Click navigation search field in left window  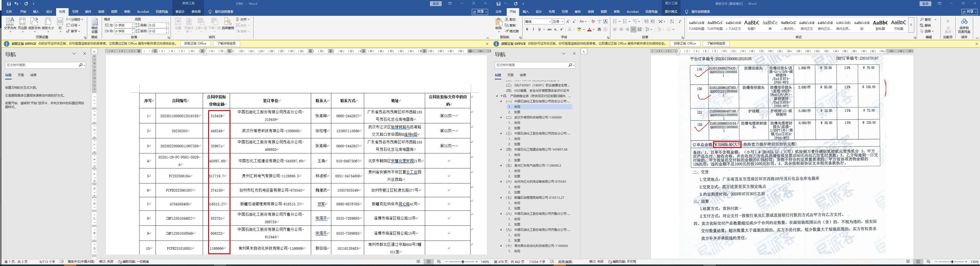[42, 65]
